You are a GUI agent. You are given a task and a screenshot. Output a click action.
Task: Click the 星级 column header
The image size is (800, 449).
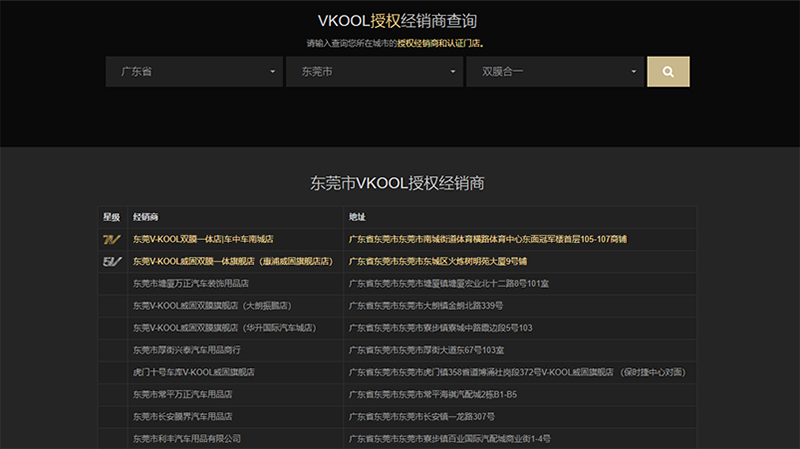111,217
